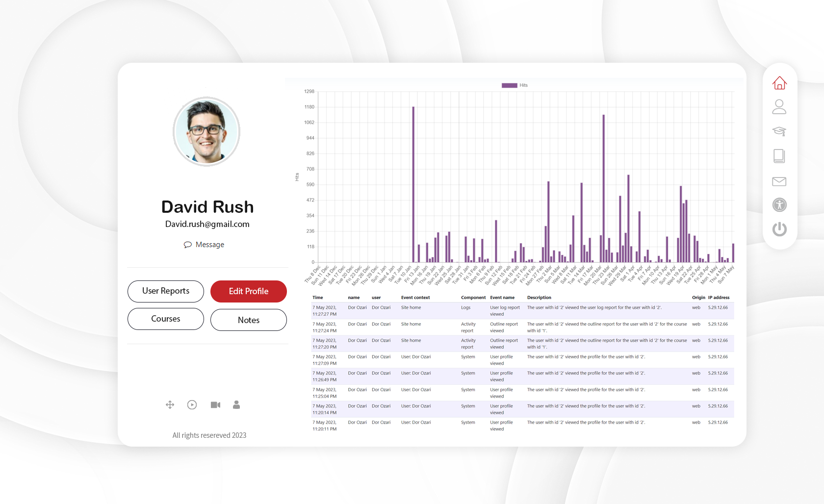Click the 'user' column header
Image resolution: width=824 pixels, height=504 pixels.
coord(376,298)
